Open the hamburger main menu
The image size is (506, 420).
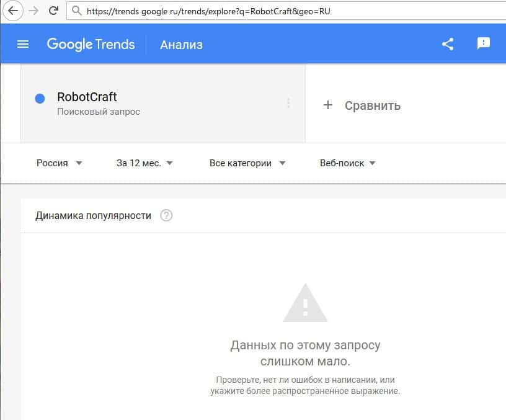[23, 44]
